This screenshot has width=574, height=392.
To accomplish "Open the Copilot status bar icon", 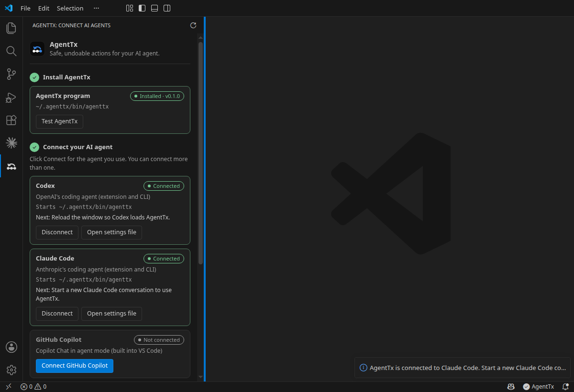I will point(511,387).
